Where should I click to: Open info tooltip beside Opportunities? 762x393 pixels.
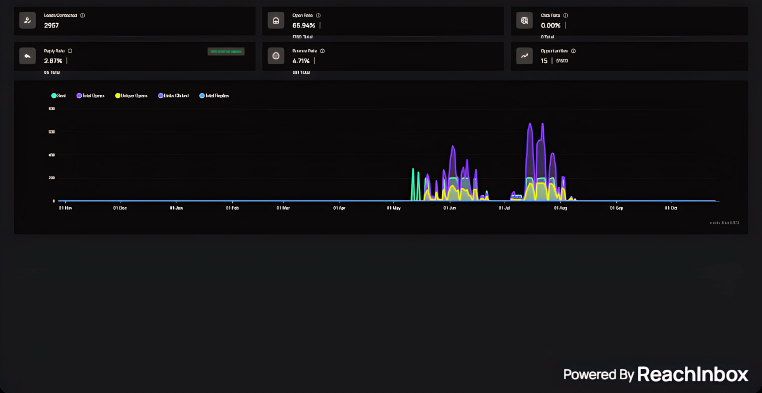point(573,51)
